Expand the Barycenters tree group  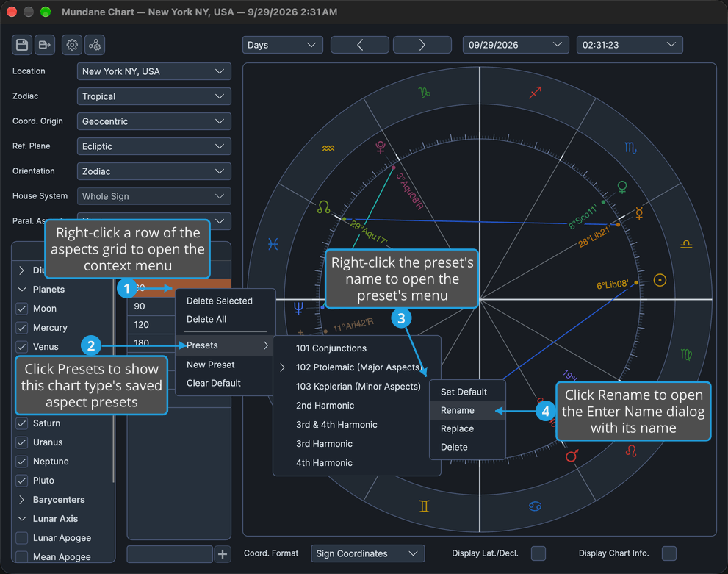click(x=21, y=500)
